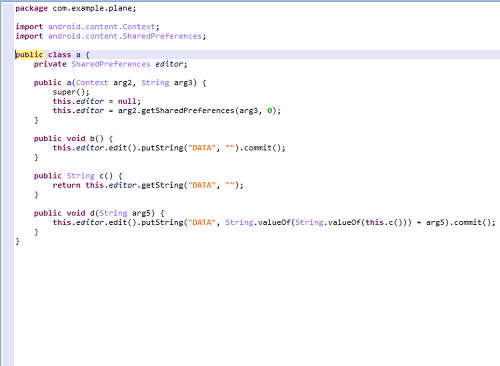Click commit() at end of method b line
Viewport: 500px width, 366px height.
(x=263, y=148)
